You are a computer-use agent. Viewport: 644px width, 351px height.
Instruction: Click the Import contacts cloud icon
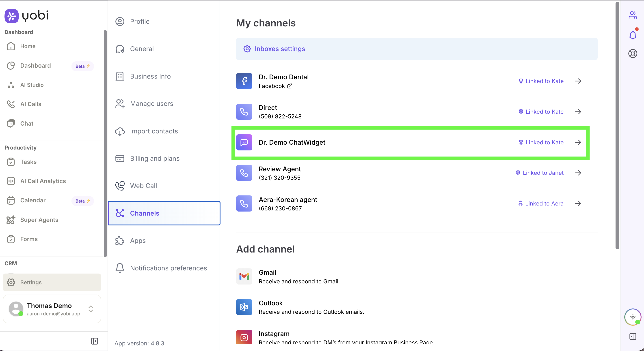pos(120,131)
